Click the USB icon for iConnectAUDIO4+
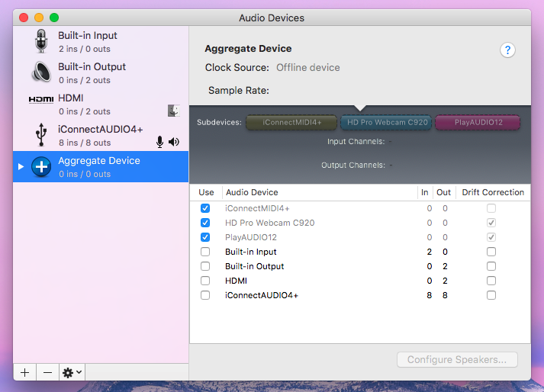The height and width of the screenshot is (392, 544). (41, 134)
